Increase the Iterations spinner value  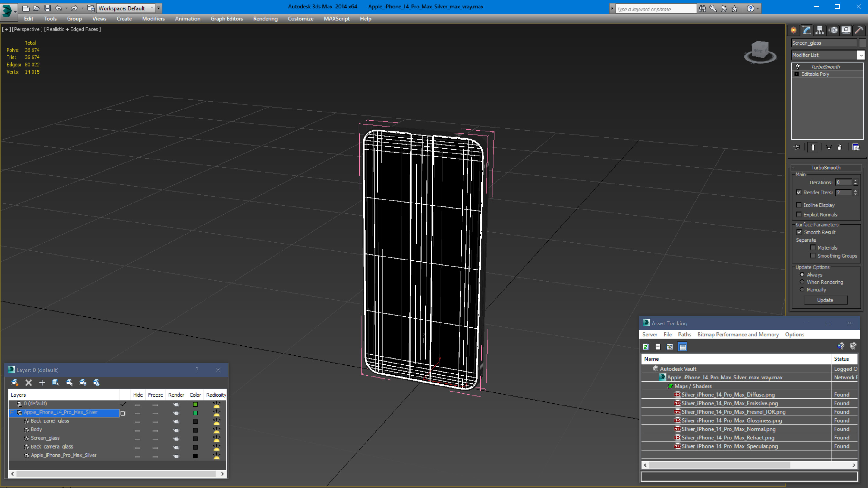pos(855,181)
